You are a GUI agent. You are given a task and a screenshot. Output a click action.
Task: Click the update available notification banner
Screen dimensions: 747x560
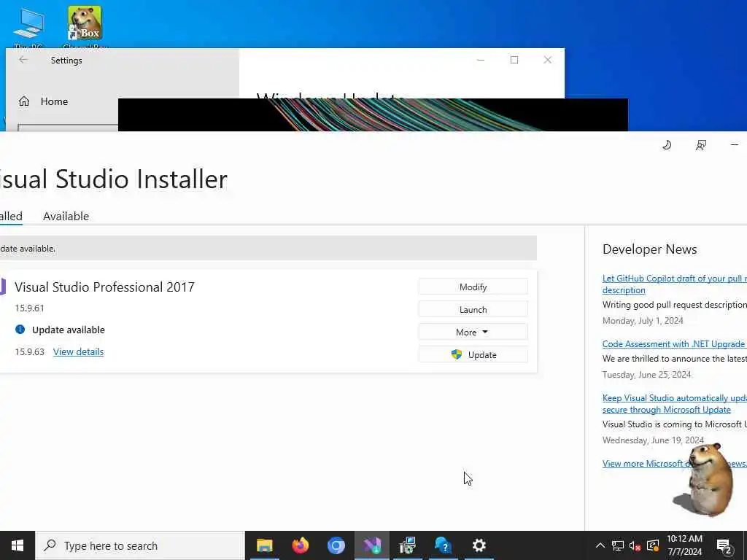[x=268, y=248]
